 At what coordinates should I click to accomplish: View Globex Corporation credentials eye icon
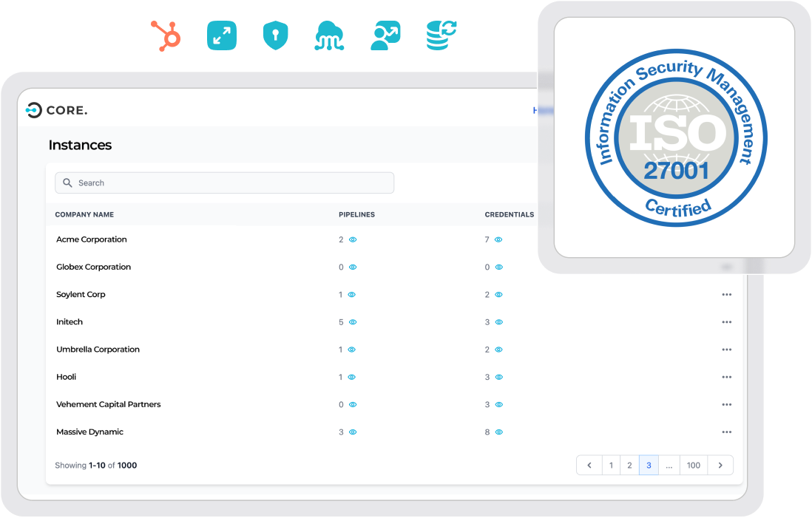pyautogui.click(x=499, y=267)
